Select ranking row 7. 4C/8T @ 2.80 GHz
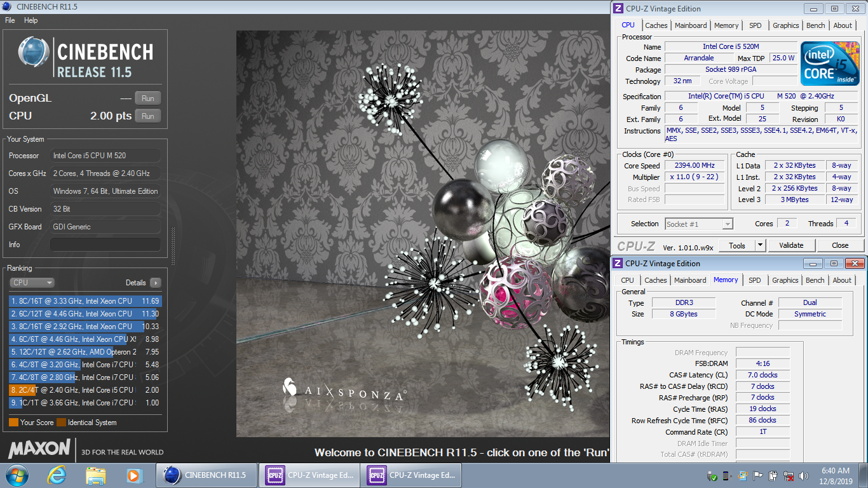Viewport: 868px width, 488px height. pyautogui.click(x=85, y=377)
